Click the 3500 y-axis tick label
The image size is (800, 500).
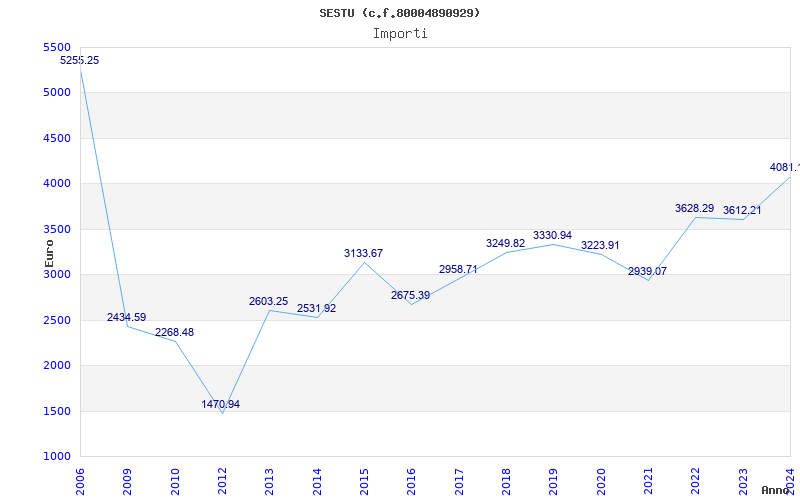coord(57,230)
